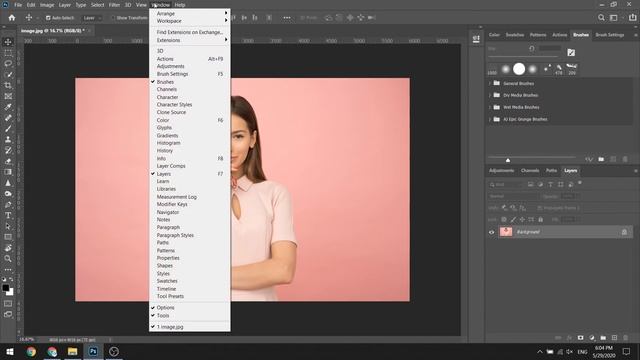Expand the General Brushes folder

[x=490, y=83]
